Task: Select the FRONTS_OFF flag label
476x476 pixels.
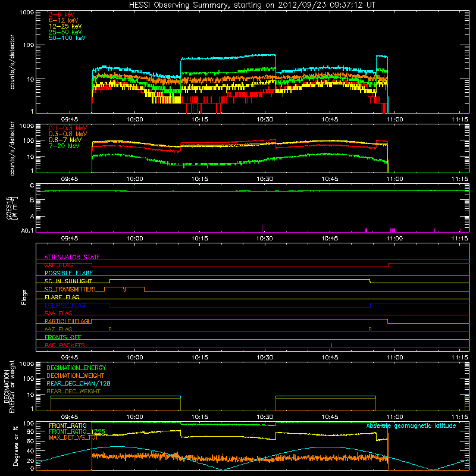Action: tap(63, 337)
